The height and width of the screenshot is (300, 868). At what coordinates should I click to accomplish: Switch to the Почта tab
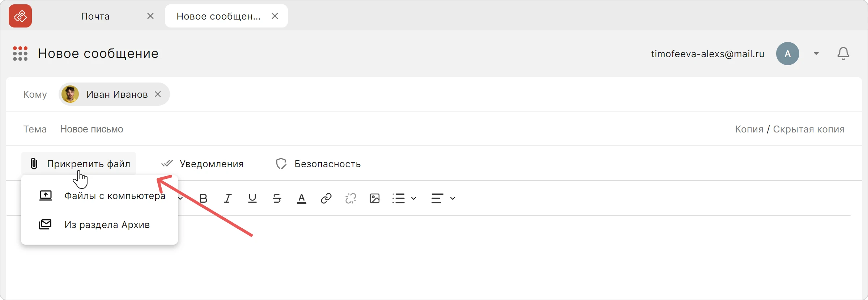(95, 16)
